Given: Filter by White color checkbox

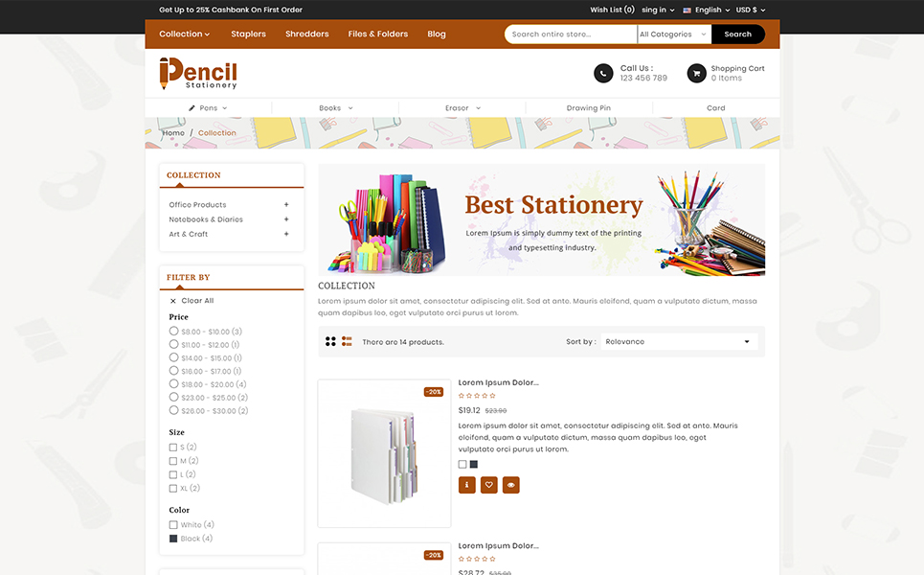Looking at the screenshot, I should click(x=173, y=525).
